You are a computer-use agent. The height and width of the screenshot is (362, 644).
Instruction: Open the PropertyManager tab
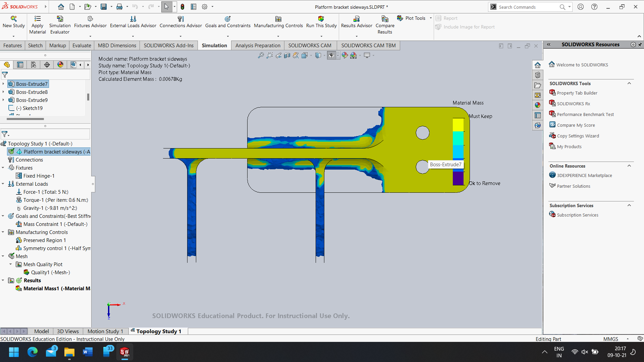pyautogui.click(x=20, y=65)
